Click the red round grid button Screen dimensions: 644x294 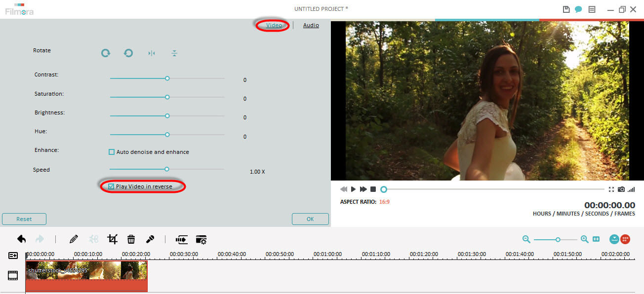(625, 239)
